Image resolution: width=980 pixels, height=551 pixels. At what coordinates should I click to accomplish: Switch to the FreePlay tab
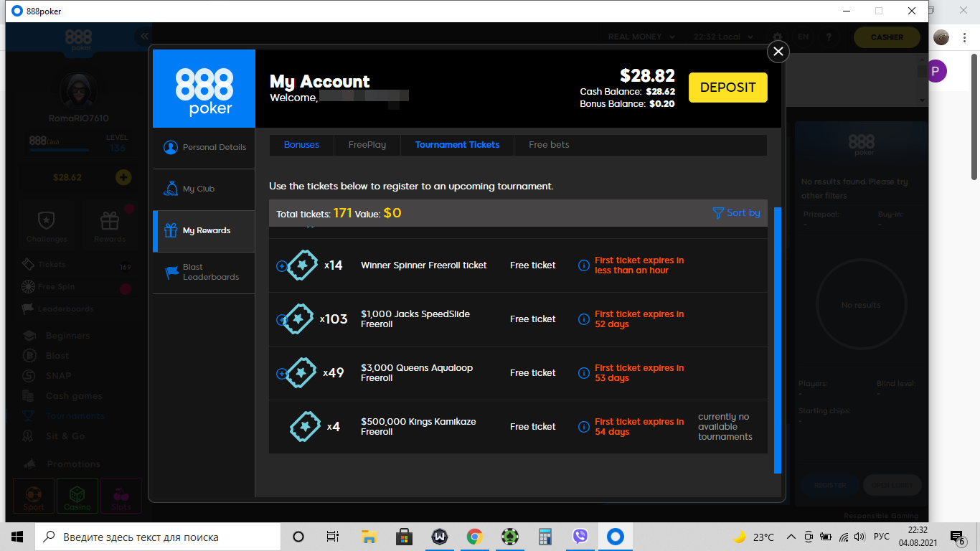pos(367,145)
